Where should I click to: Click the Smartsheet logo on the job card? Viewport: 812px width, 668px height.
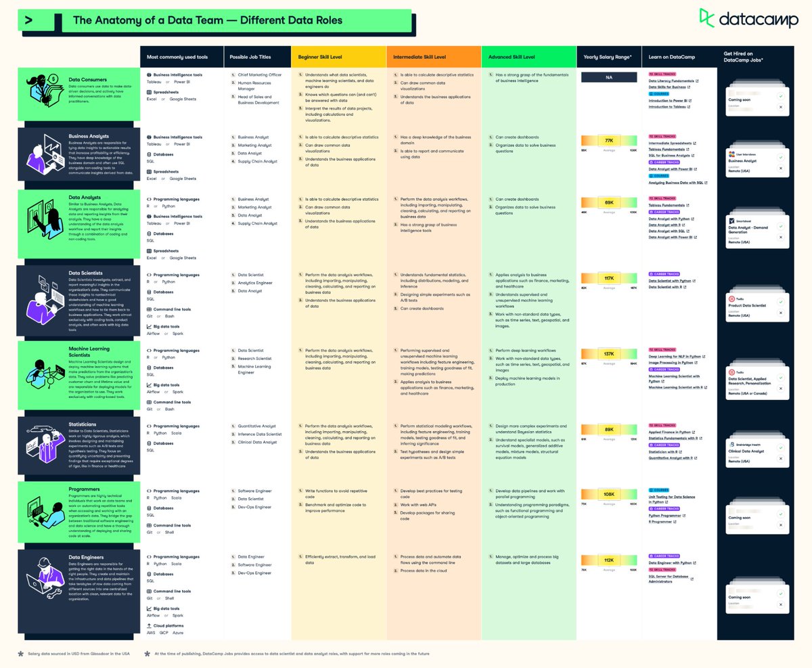pyautogui.click(x=732, y=221)
